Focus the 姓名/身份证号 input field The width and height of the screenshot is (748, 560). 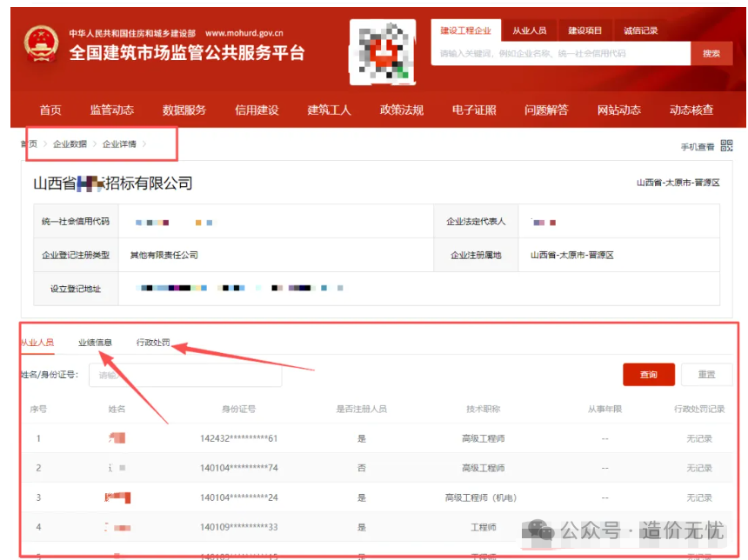185,376
